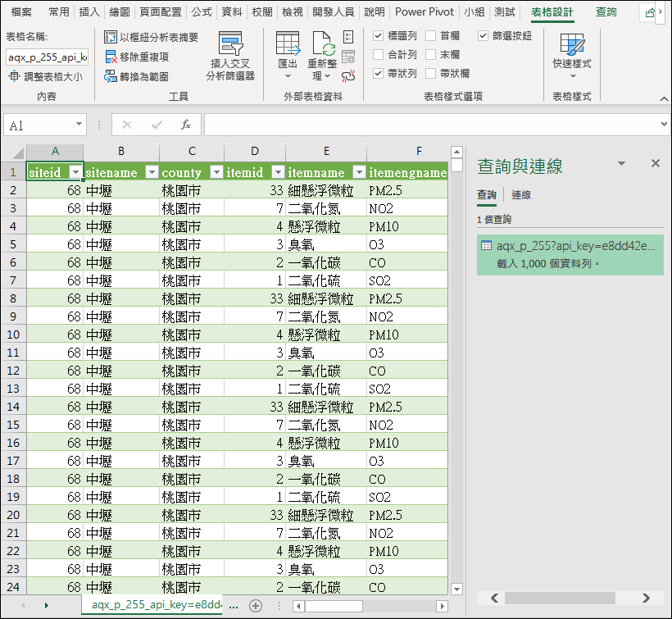672x619 pixels.
Task: Enable the 帶狀欄 banded columns checkbox
Action: (x=431, y=73)
